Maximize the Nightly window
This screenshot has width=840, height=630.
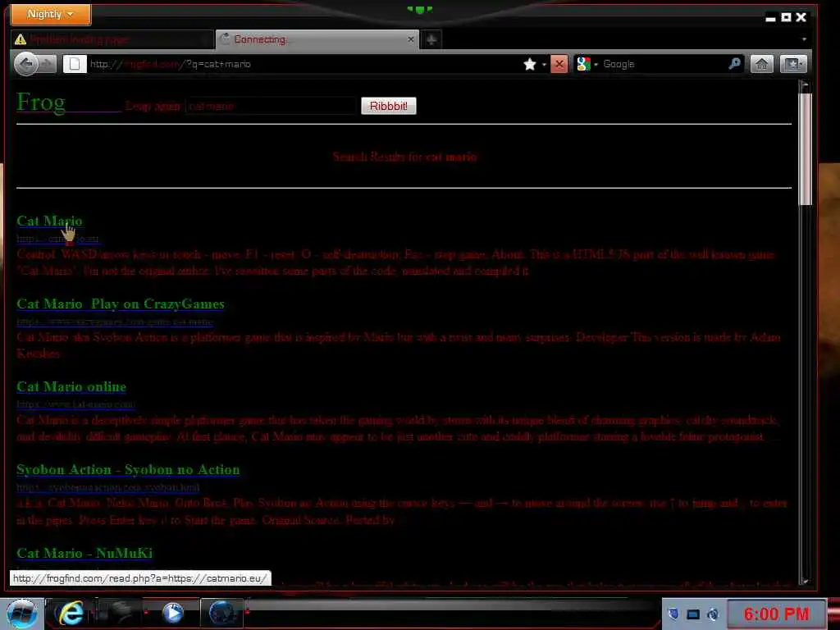click(x=786, y=17)
